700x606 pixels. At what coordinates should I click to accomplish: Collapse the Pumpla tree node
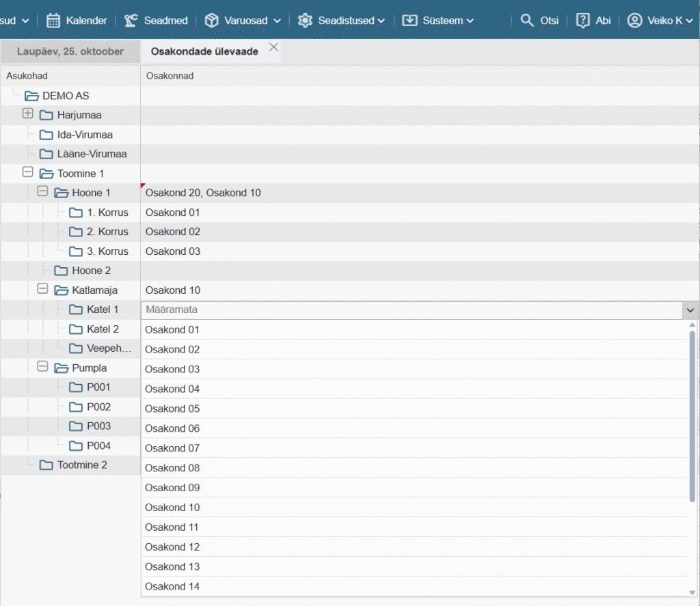click(42, 368)
